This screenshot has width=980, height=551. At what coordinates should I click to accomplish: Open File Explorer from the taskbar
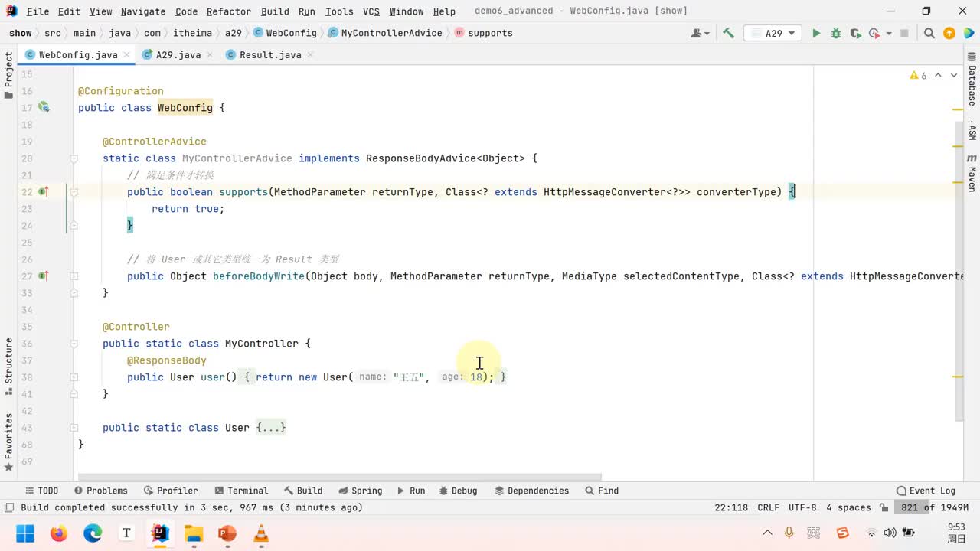[x=194, y=533]
